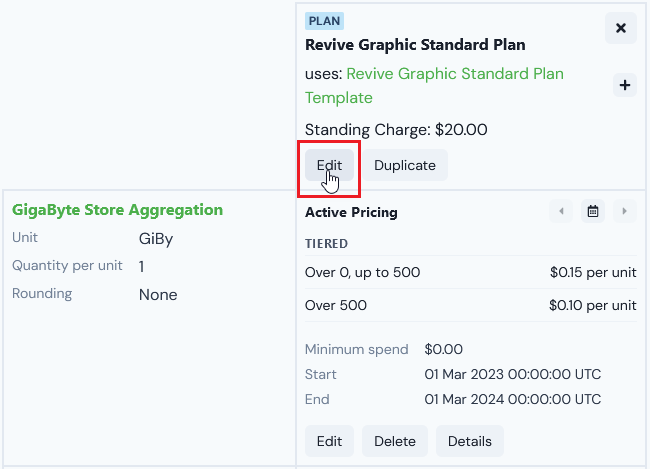This screenshot has width=650, height=469.
Task: Open Details for the active pricing
Action: click(x=470, y=441)
